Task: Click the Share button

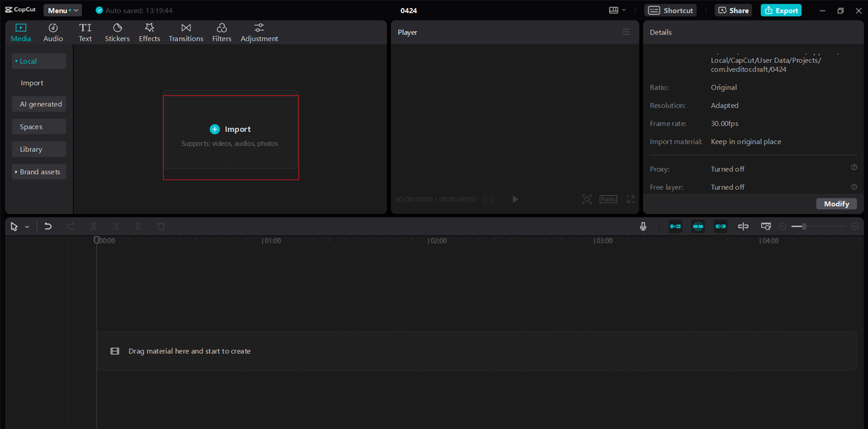Action: tap(733, 10)
